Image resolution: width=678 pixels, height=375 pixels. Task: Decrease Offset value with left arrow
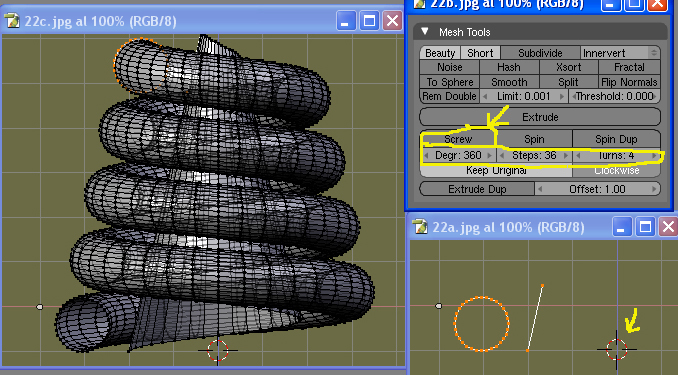(540, 189)
